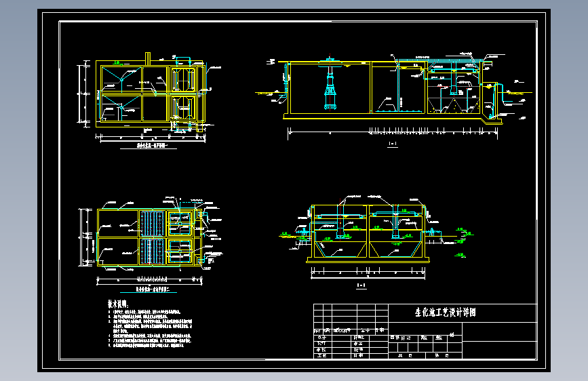Click the II-II section label under cross section

[361, 286]
